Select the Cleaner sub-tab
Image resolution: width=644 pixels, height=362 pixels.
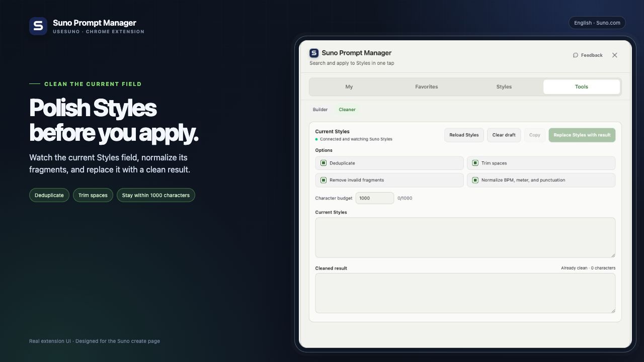[x=347, y=110]
